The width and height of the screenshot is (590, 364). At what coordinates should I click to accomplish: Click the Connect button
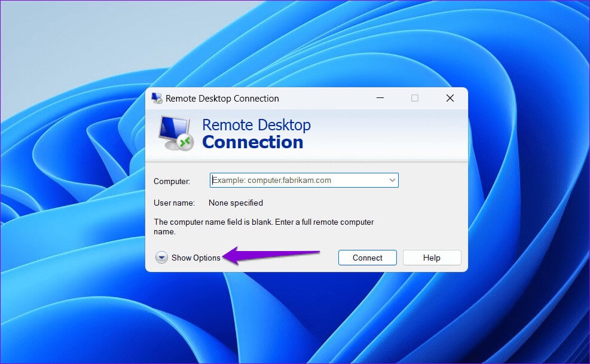click(x=367, y=258)
